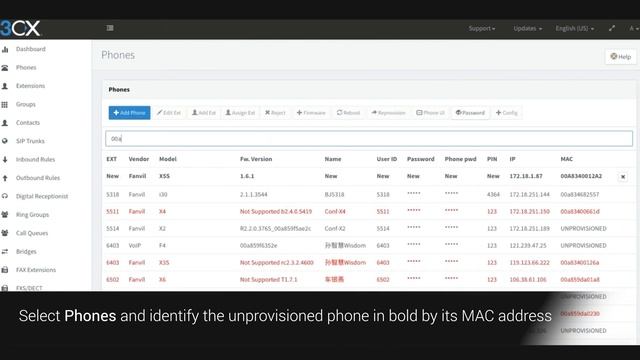
Task: Open Contacts in the sidebar
Action: click(28, 122)
